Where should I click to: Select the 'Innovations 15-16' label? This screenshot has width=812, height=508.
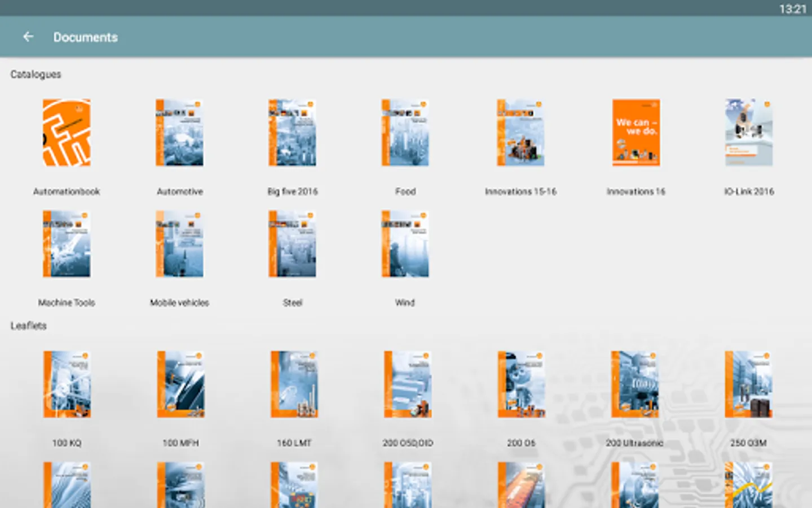520,192
